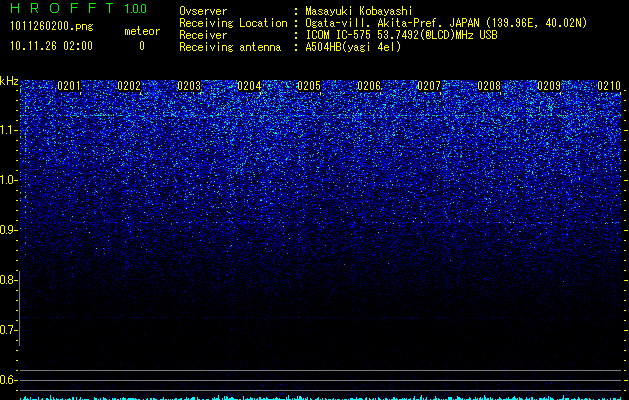Screen dimensions: 629x400
Task: Click the 0204 time marker
Action: point(249,86)
